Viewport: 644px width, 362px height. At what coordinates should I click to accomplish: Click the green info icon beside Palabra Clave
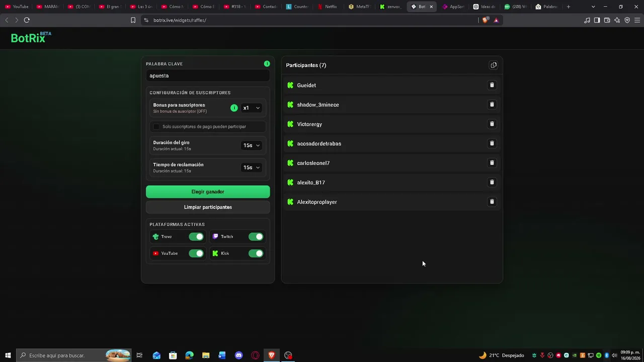click(x=267, y=64)
